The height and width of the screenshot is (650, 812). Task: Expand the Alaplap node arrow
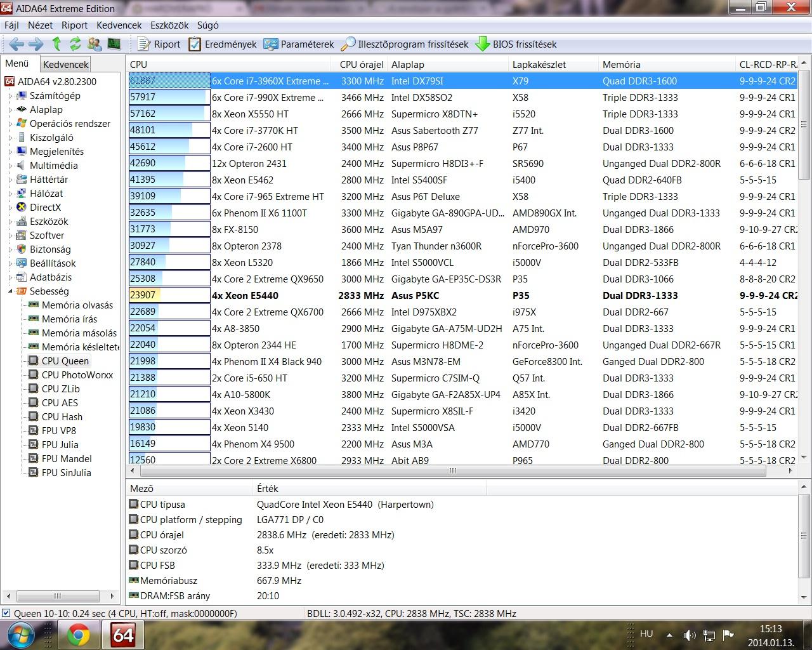click(10, 110)
